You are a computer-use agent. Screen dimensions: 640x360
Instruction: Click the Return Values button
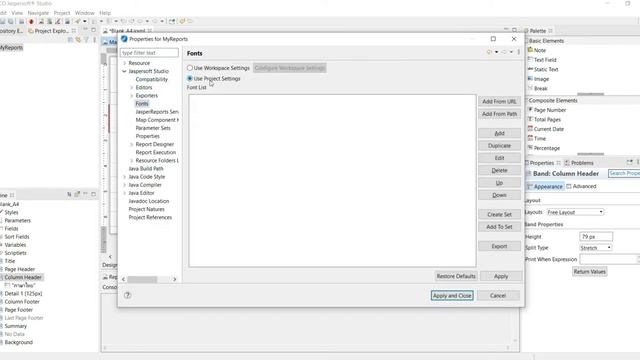point(589,271)
